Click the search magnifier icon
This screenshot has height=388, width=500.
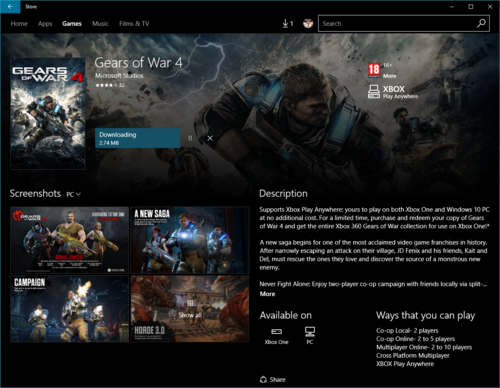pos(481,23)
